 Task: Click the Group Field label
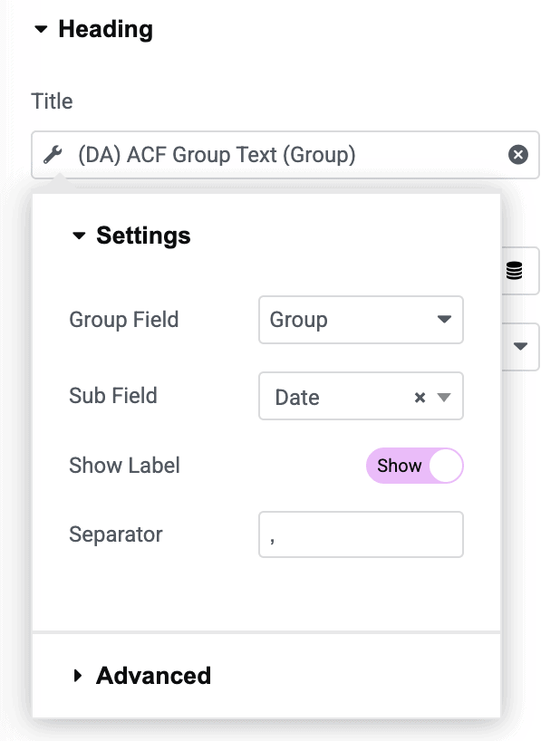point(124,320)
